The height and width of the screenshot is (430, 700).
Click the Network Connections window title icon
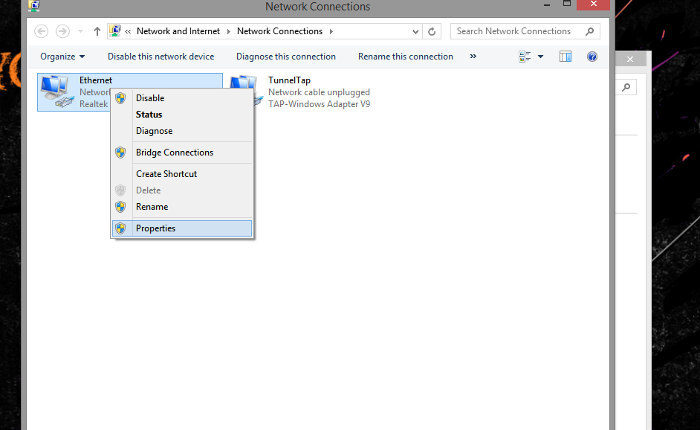tap(34, 5)
